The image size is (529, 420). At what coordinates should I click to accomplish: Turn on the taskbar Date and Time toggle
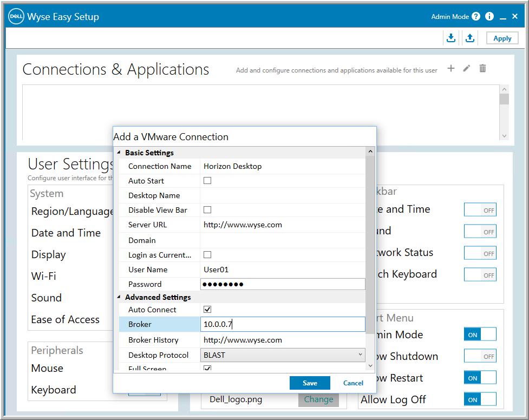pyautogui.click(x=480, y=210)
